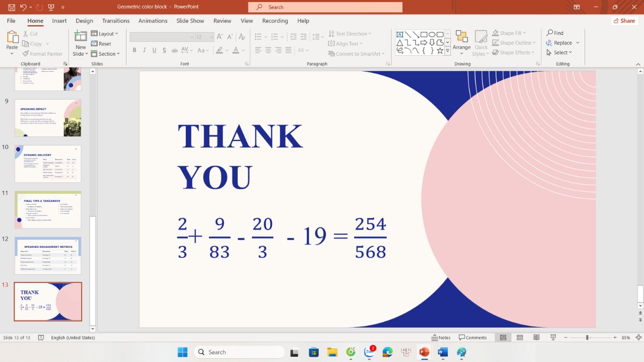Expand the Select dropdown in Editing
Screen dimensions: 644x362
(x=559, y=53)
